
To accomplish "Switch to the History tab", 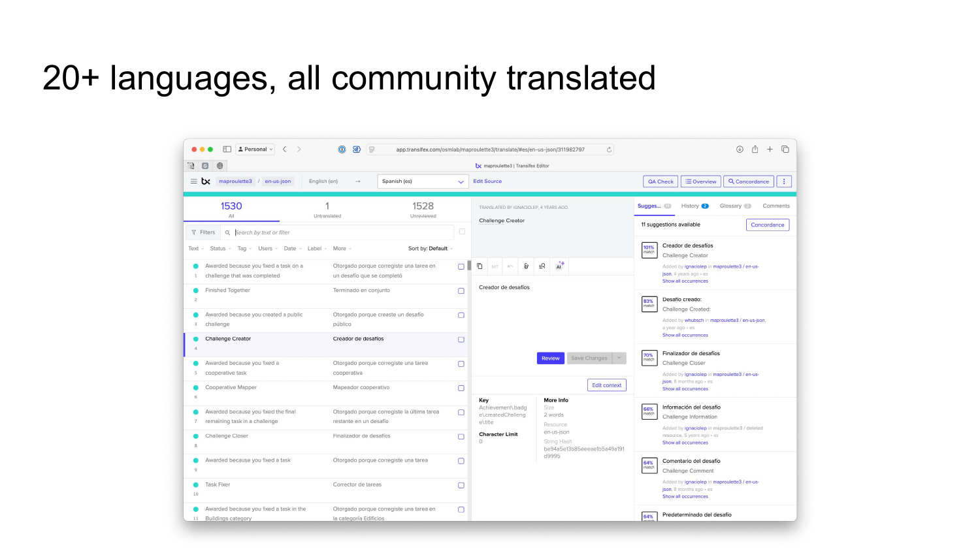I will coord(694,206).
